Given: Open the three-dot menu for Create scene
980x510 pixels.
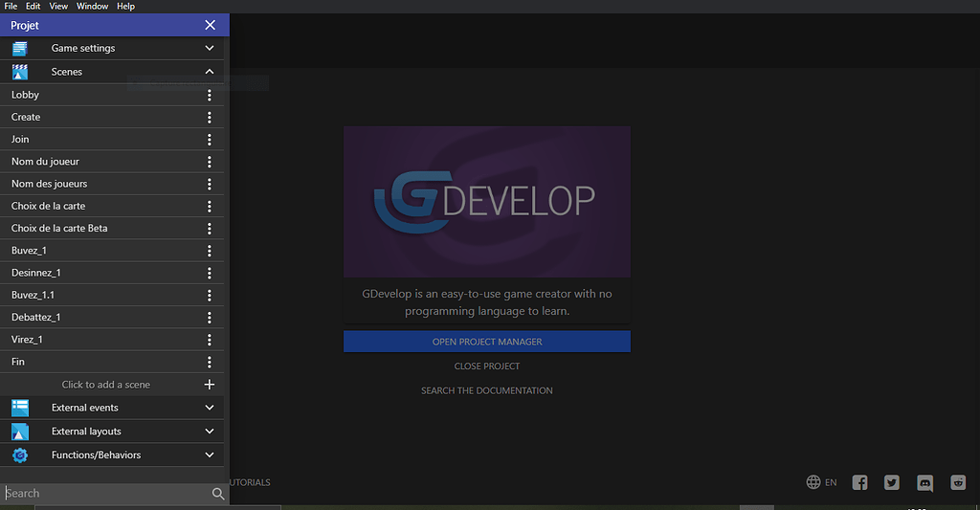Looking at the screenshot, I should (210, 117).
